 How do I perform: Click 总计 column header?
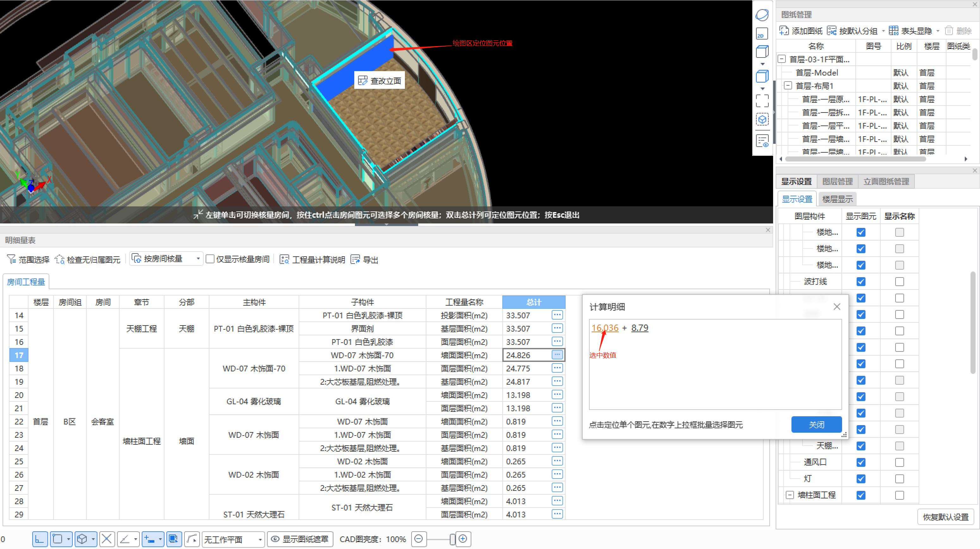tap(534, 302)
